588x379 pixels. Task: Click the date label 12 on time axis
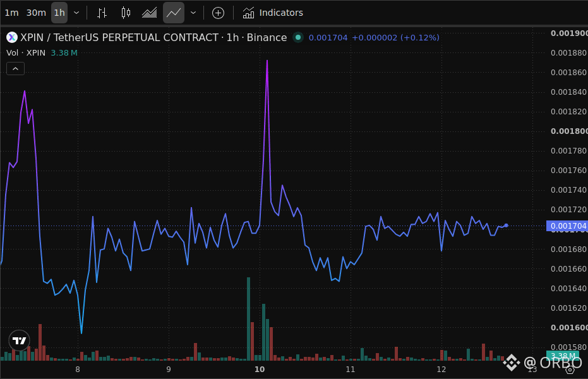(441, 370)
